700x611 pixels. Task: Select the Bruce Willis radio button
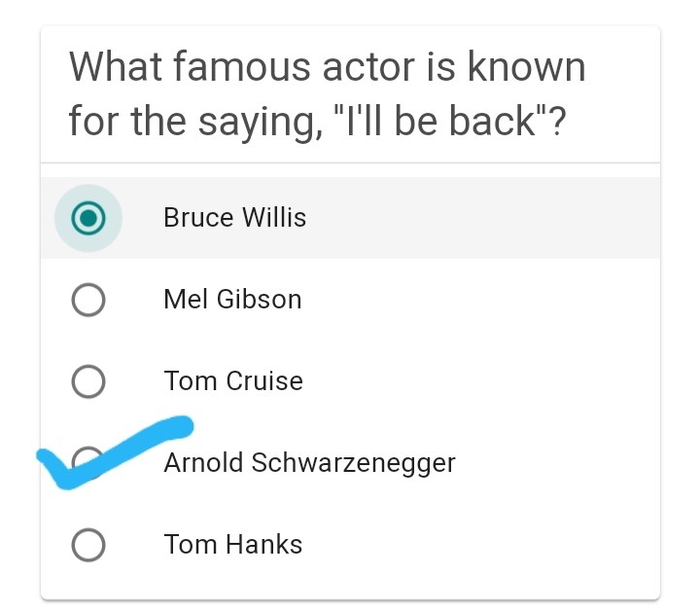click(x=88, y=218)
